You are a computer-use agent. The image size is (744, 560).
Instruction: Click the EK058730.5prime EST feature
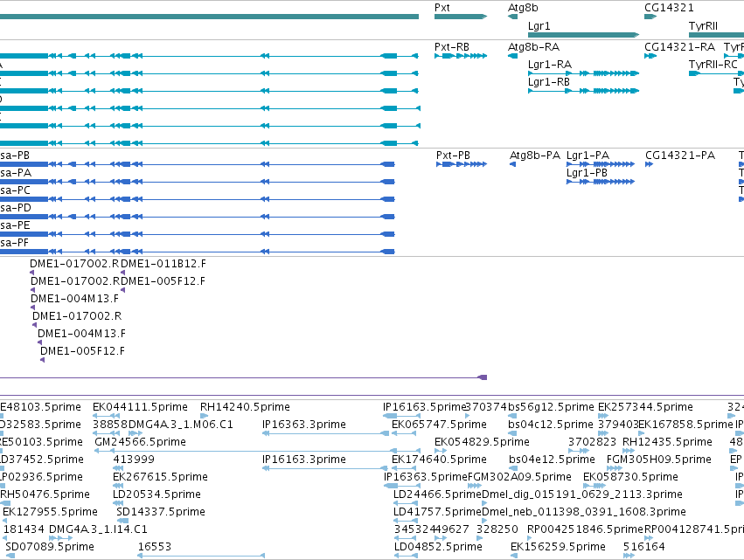coord(594,486)
